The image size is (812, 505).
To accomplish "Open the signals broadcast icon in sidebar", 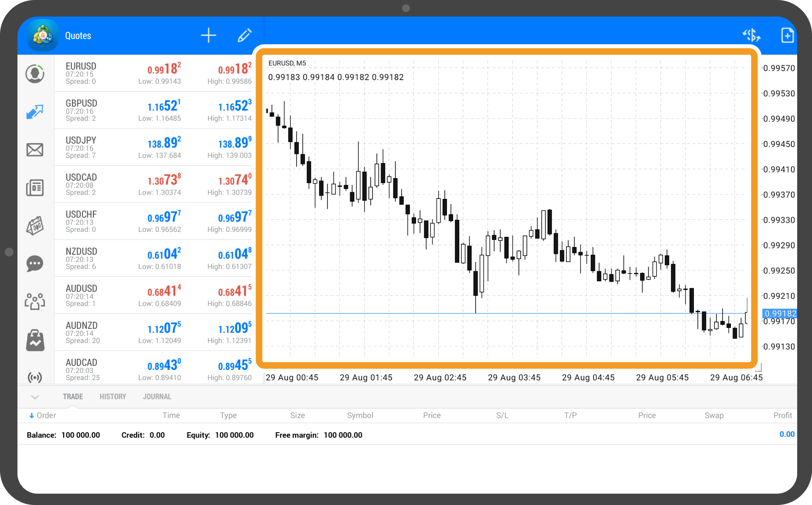I will point(35,377).
